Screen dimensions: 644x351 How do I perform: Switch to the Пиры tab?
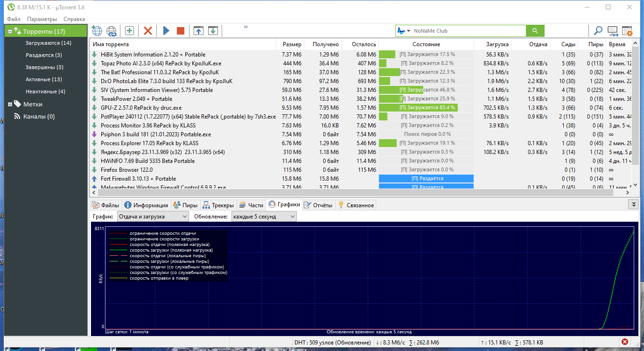185,205
